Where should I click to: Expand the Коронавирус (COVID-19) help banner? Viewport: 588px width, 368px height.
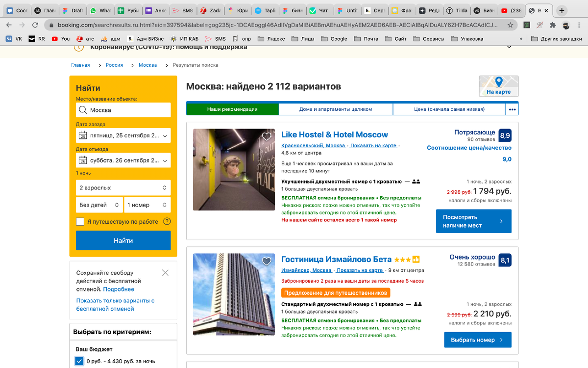point(509,47)
